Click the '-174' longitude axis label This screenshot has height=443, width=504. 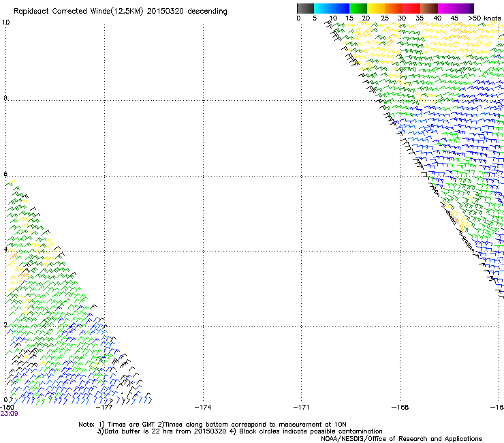203,408
